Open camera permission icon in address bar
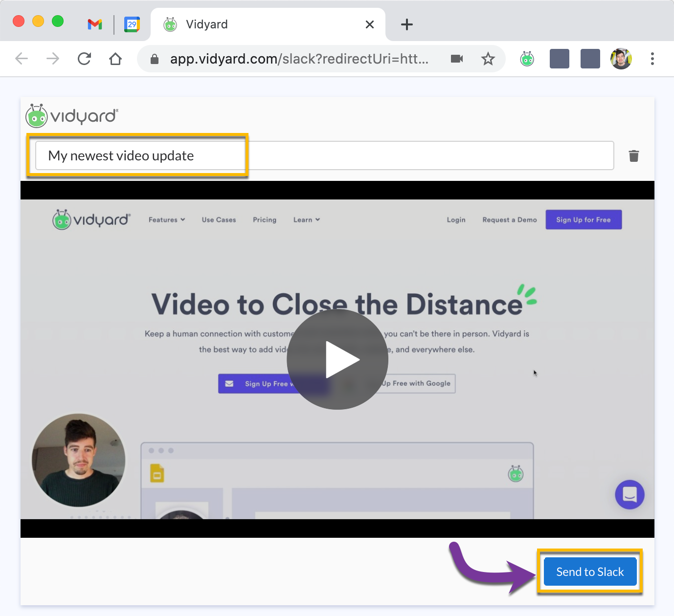Image resolution: width=674 pixels, height=616 pixels. pos(457,59)
